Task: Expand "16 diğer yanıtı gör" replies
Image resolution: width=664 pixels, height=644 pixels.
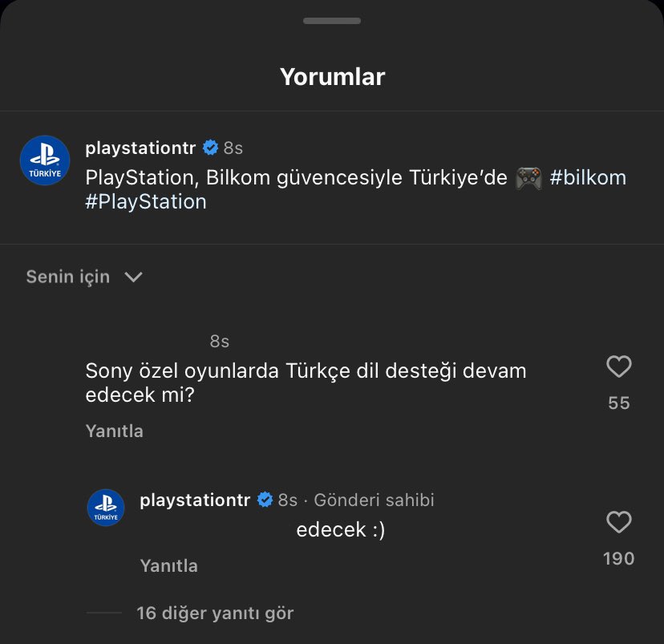Action: [x=215, y=614]
